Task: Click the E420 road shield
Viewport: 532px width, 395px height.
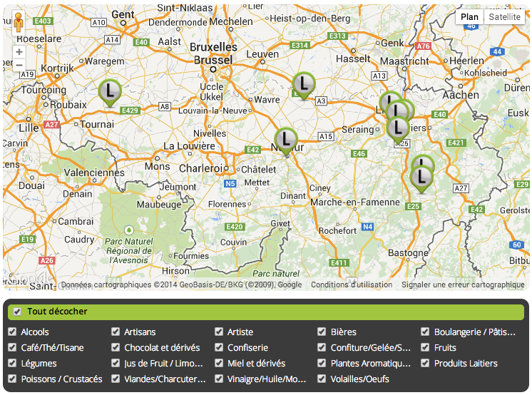Action: tap(235, 227)
